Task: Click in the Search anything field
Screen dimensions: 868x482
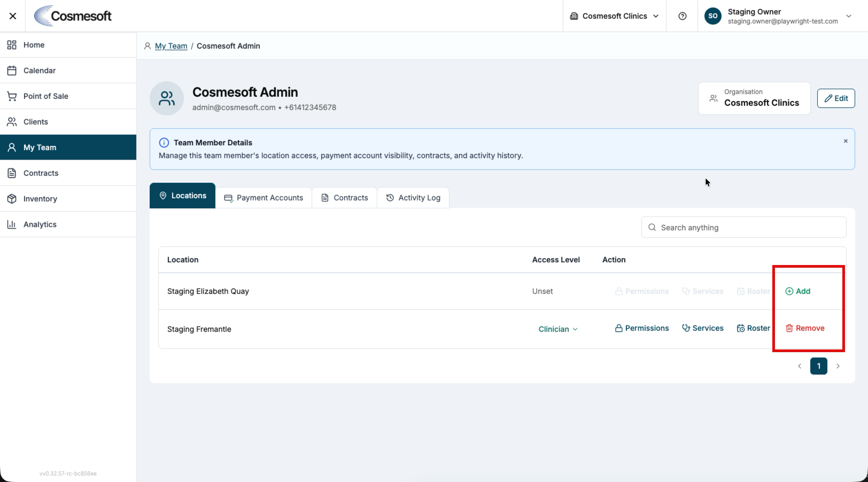Action: click(744, 227)
